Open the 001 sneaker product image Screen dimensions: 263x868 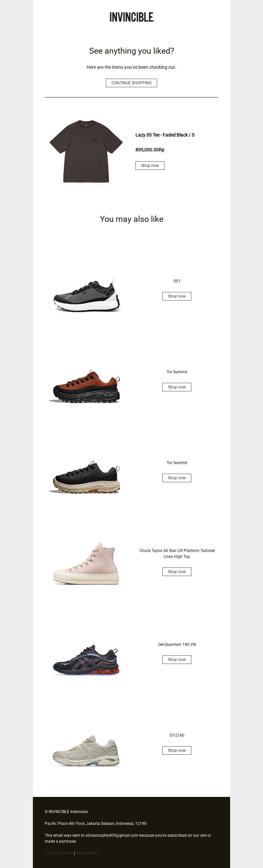point(86,294)
